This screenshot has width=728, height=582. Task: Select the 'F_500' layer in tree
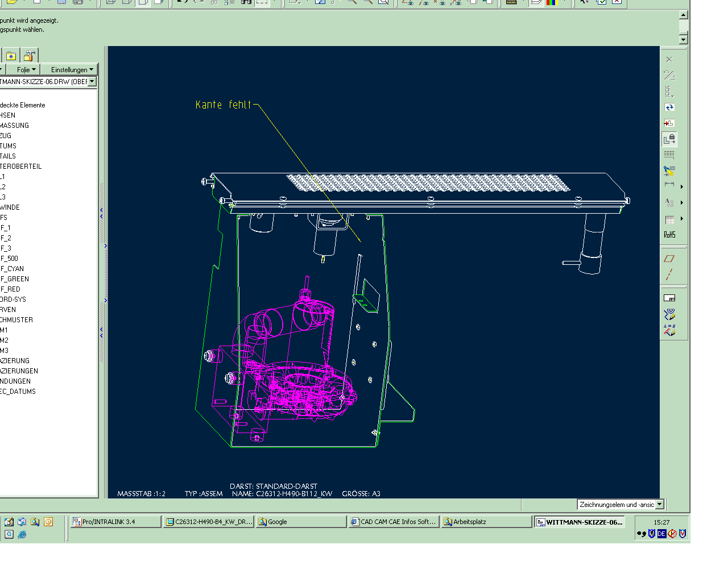pyautogui.click(x=9, y=259)
